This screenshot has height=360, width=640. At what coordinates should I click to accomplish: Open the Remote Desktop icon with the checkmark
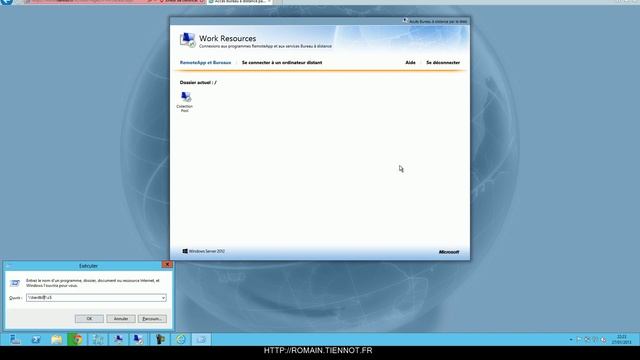tap(139, 339)
